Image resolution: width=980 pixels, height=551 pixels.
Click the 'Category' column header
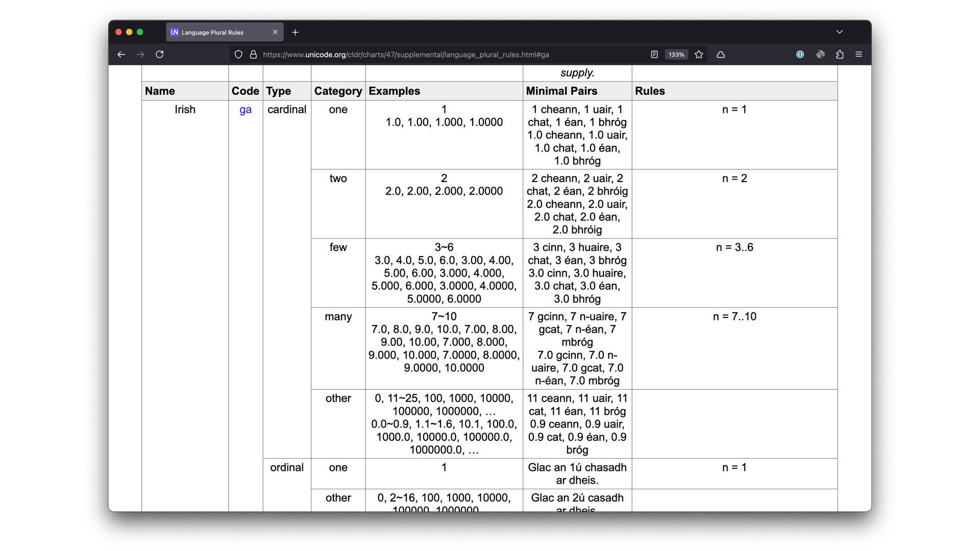338,91
